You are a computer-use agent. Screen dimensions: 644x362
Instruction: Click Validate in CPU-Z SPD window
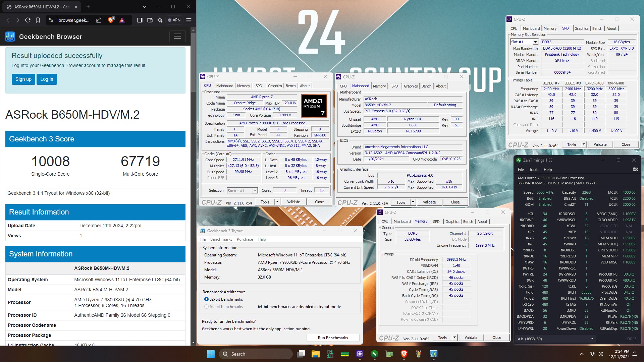coord(600,144)
